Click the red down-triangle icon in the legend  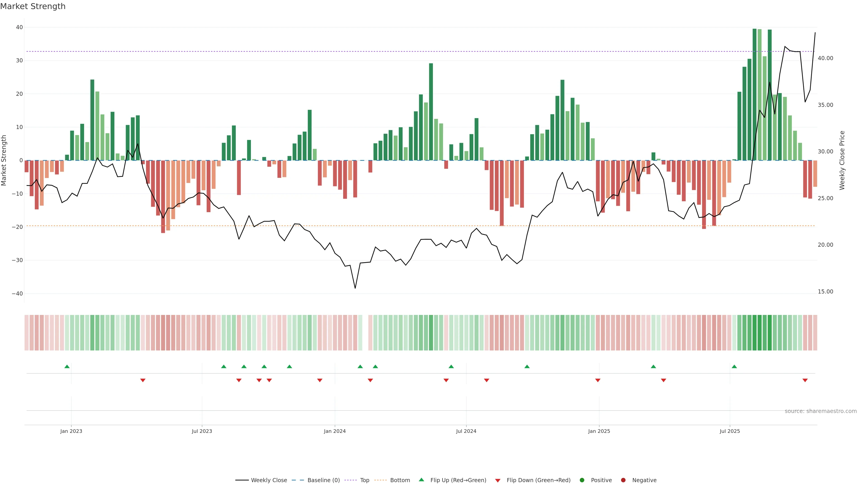[x=498, y=481]
